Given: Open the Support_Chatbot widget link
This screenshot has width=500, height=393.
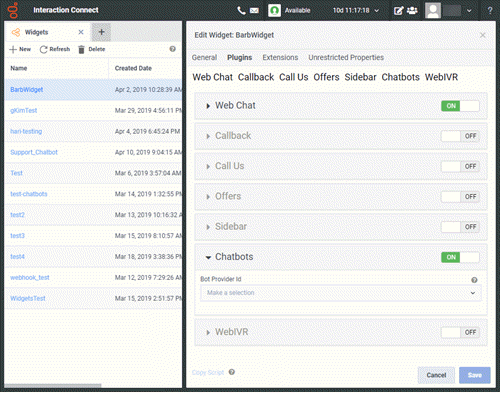Looking at the screenshot, I should 34,152.
